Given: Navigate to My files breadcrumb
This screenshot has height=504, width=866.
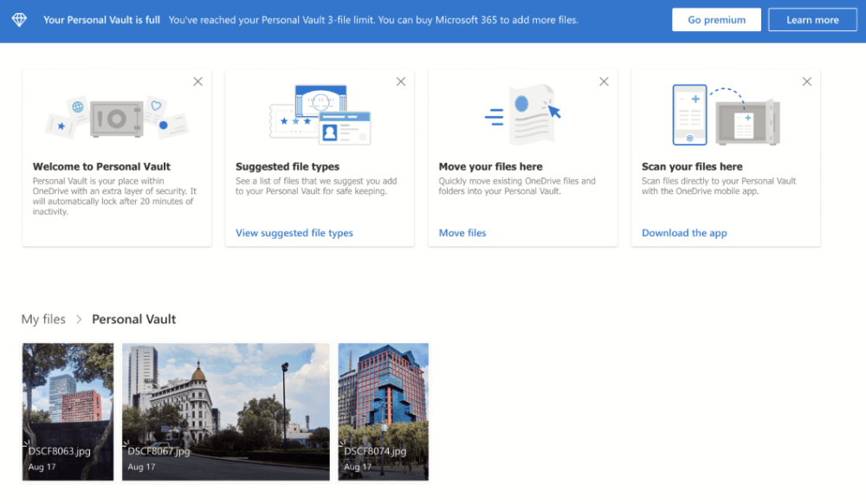Looking at the screenshot, I should 43,320.
